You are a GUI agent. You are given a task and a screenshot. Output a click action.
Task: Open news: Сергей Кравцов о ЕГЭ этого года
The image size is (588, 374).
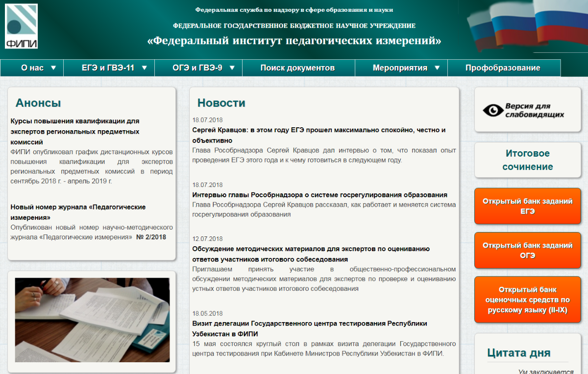tap(319, 135)
